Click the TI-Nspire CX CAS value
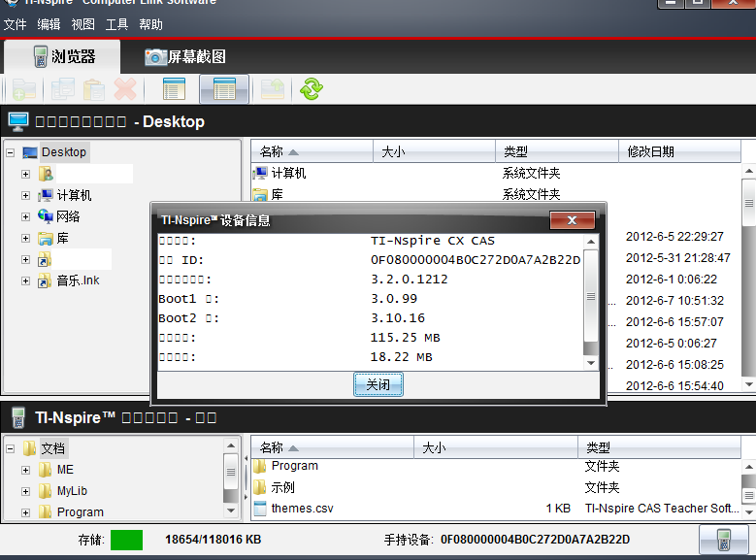 click(433, 241)
